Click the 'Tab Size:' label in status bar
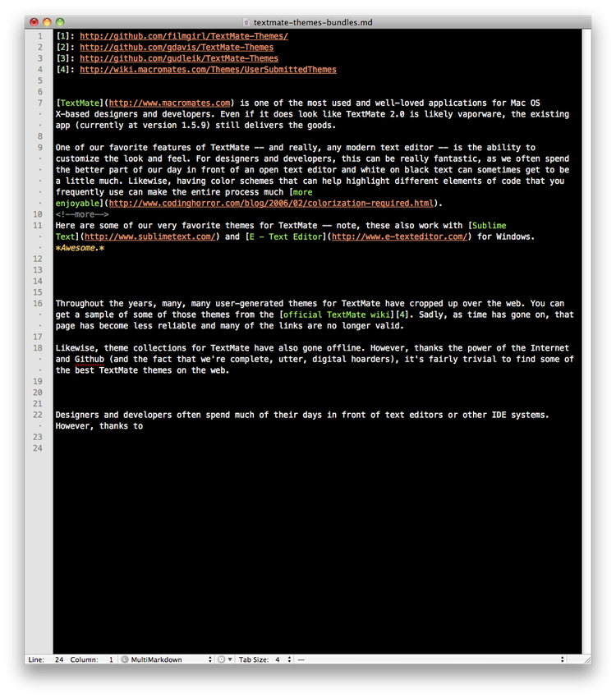 coord(254,659)
